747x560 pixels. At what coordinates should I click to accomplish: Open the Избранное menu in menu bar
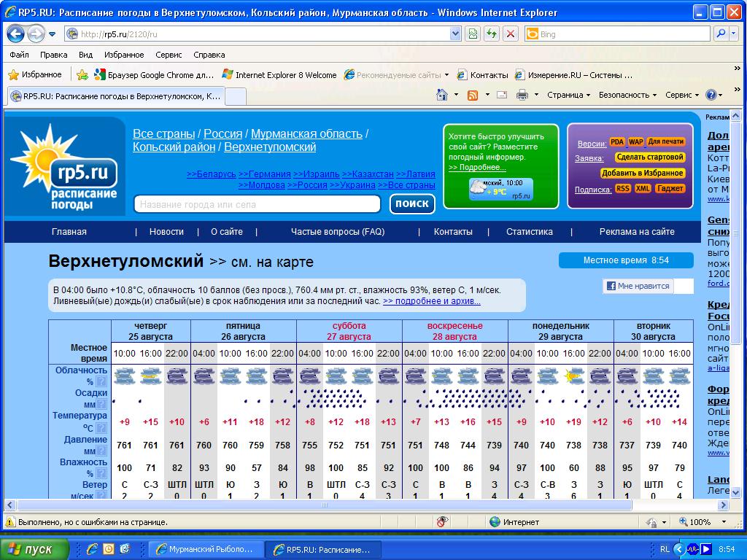click(x=123, y=55)
